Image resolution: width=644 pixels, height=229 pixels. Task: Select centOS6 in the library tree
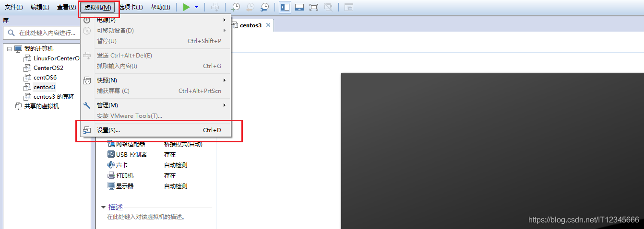45,78
